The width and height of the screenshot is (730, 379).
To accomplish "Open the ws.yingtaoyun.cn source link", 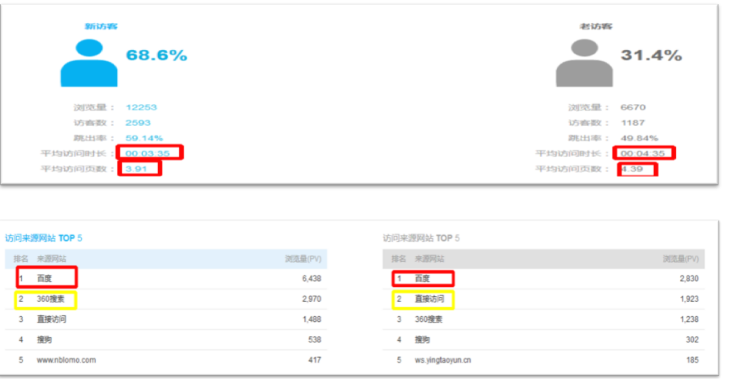I will coord(443,360).
